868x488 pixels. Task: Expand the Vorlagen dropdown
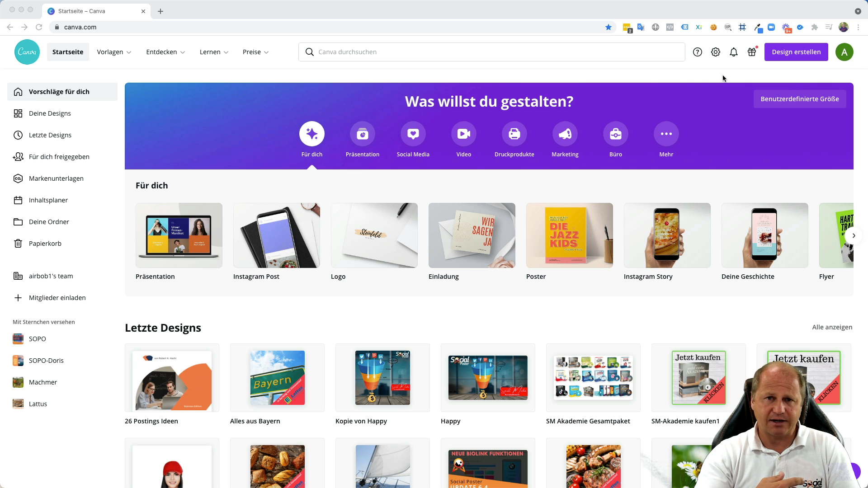(114, 52)
